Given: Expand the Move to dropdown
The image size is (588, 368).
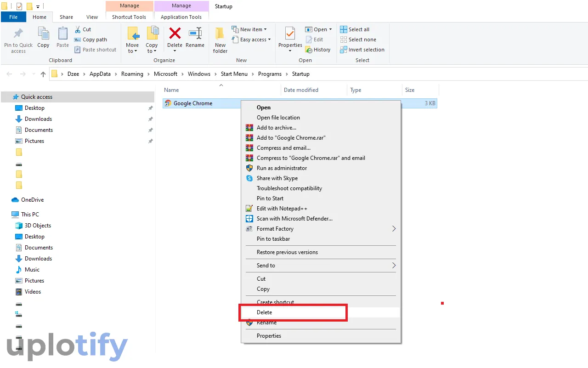Looking at the screenshot, I should click(132, 48).
